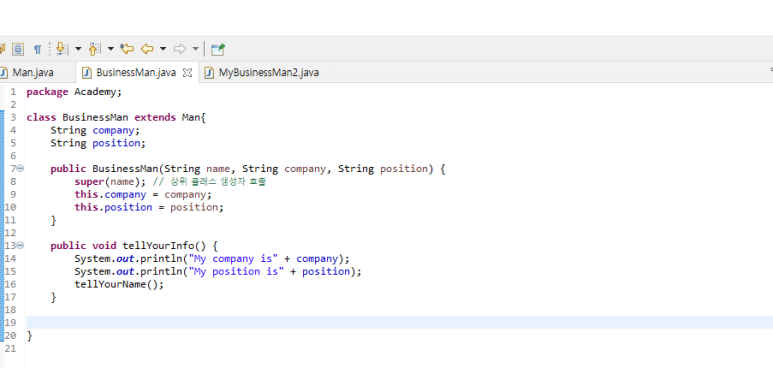Open Forward history dropdown arrow
773x368 pixels.
(x=195, y=49)
